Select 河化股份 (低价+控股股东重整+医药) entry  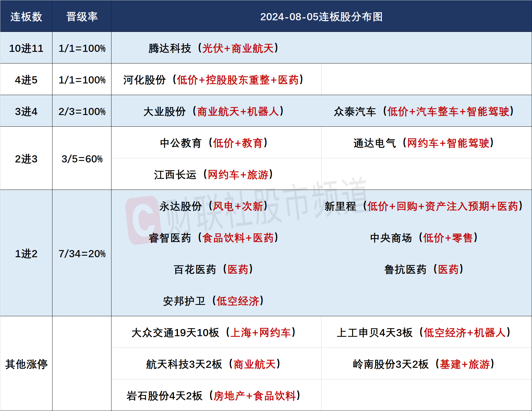pos(213,80)
